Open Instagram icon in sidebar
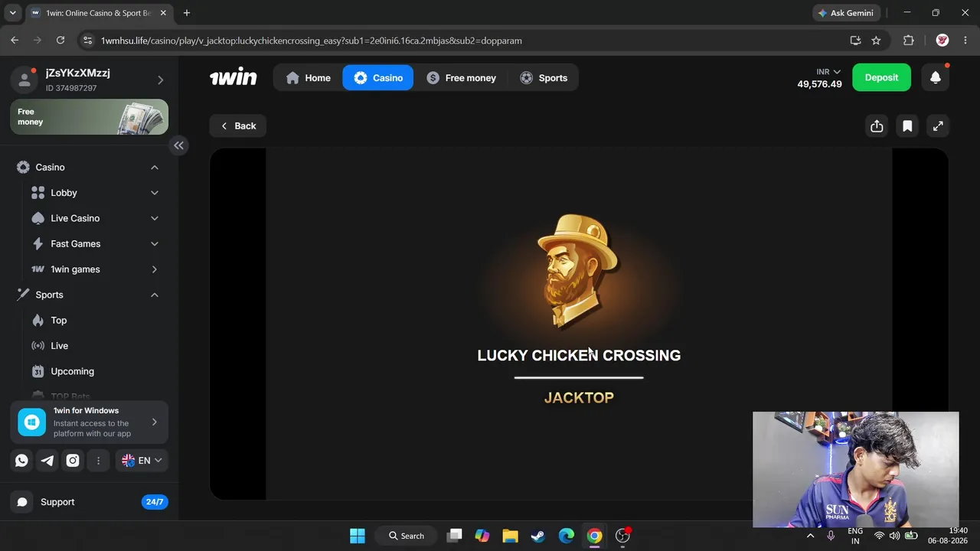This screenshot has width=980, height=551. [x=73, y=461]
